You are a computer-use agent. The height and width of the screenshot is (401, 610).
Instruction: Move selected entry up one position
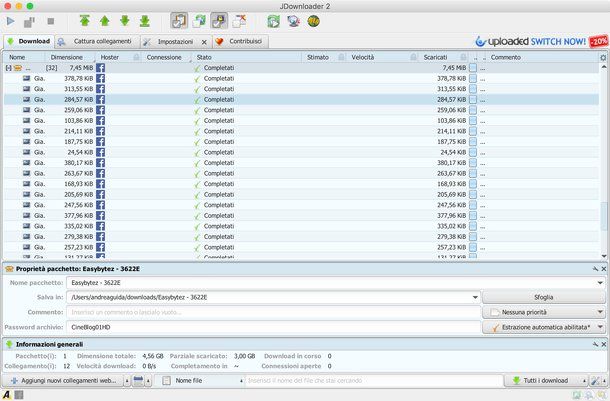point(104,21)
